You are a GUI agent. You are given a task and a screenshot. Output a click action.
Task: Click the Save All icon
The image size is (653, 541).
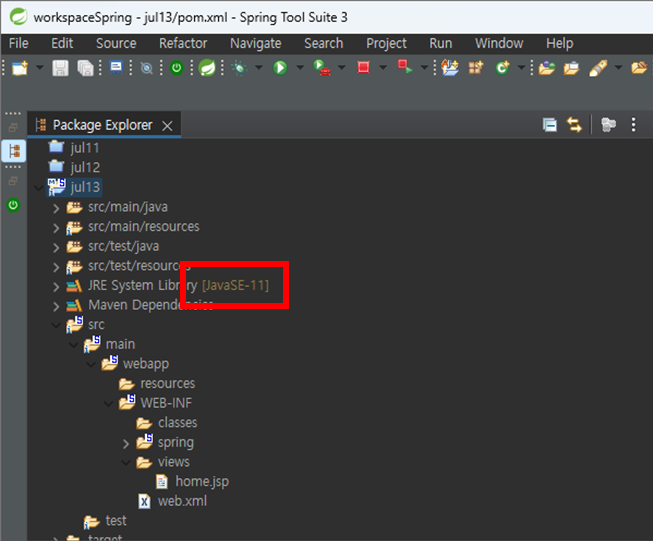pyautogui.click(x=85, y=68)
